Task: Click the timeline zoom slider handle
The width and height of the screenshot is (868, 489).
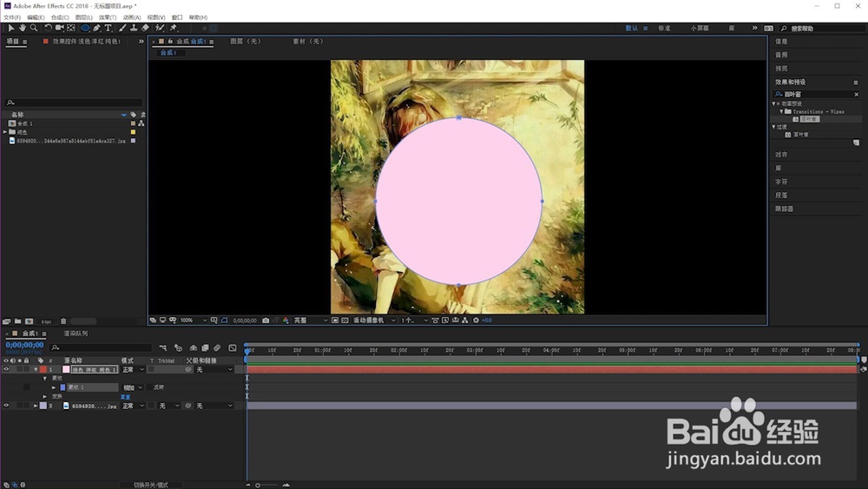Action: click(x=258, y=486)
